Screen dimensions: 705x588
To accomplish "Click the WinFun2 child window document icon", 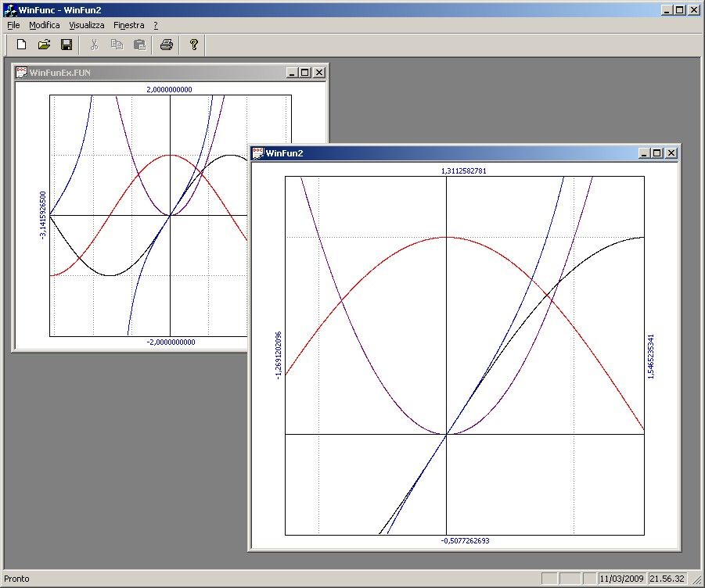I will [257, 152].
